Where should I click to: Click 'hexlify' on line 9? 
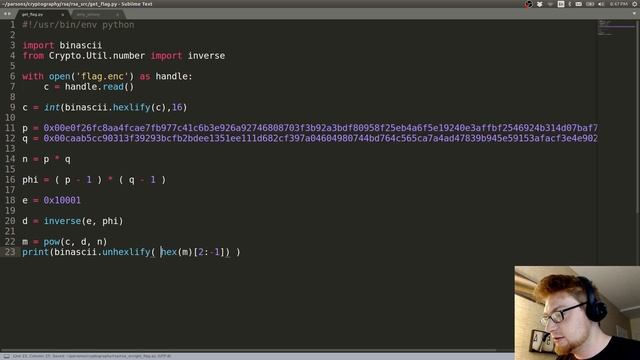(131, 107)
